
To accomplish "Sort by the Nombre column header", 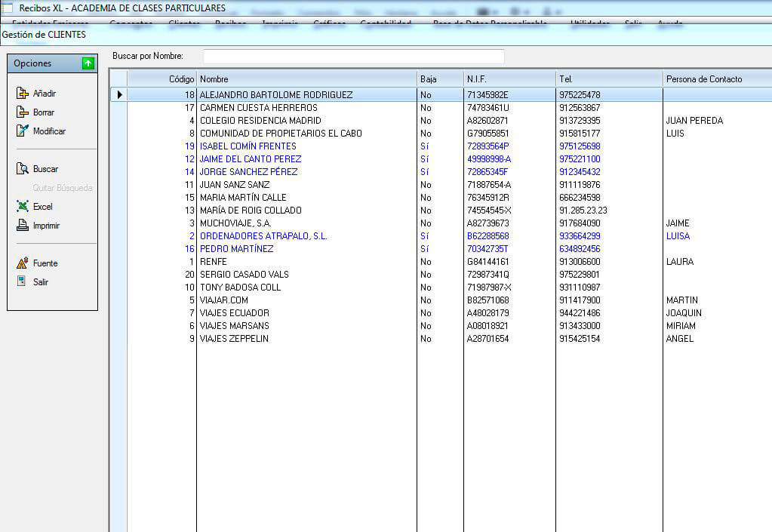I will pos(306,79).
